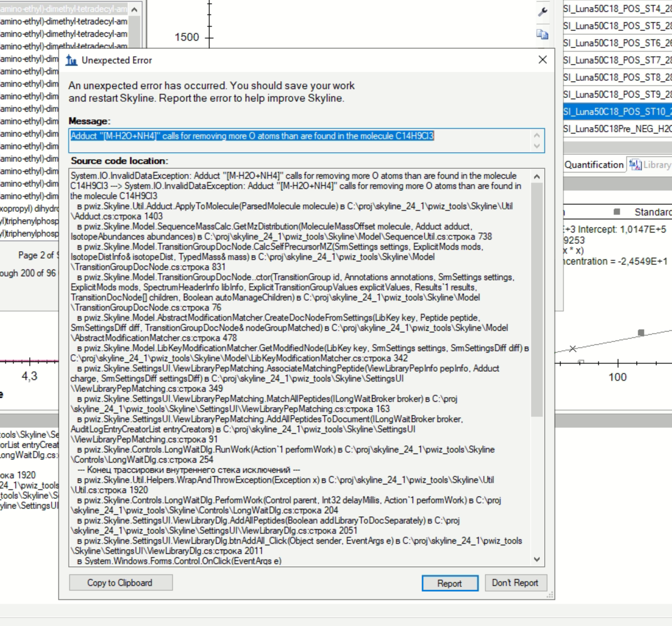Click the copy documents icon
This screenshot has height=626, width=672.
coord(542,34)
